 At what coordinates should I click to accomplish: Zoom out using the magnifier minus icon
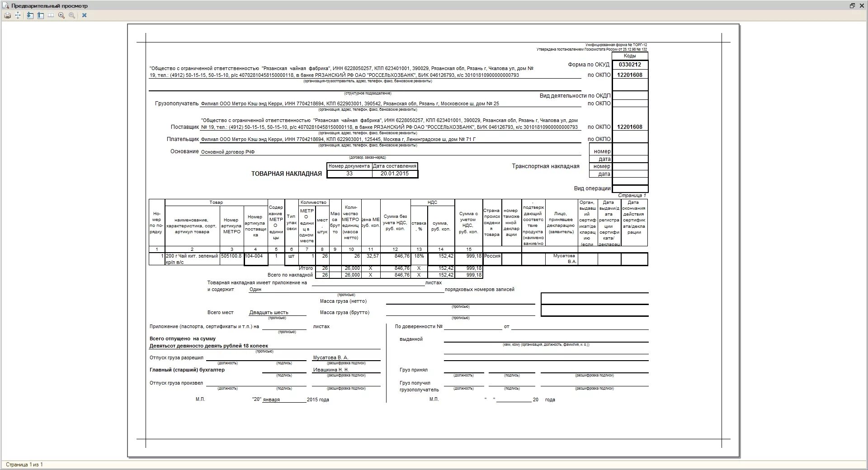click(72, 15)
